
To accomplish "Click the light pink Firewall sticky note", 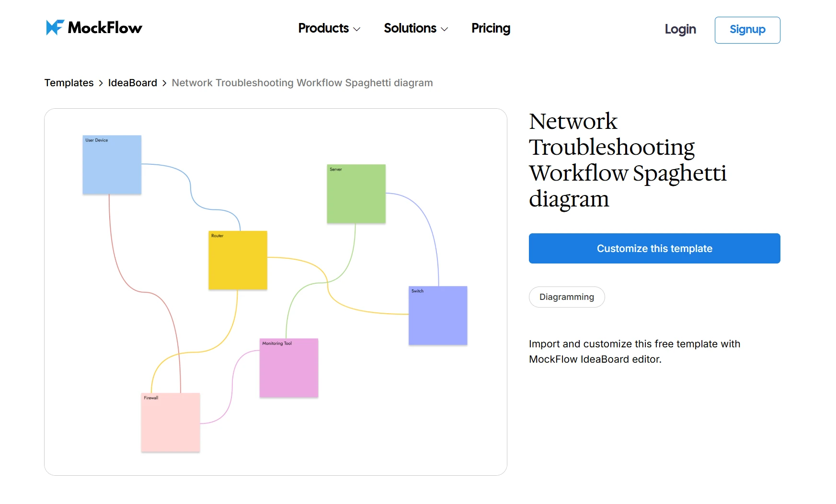I will coord(170,422).
